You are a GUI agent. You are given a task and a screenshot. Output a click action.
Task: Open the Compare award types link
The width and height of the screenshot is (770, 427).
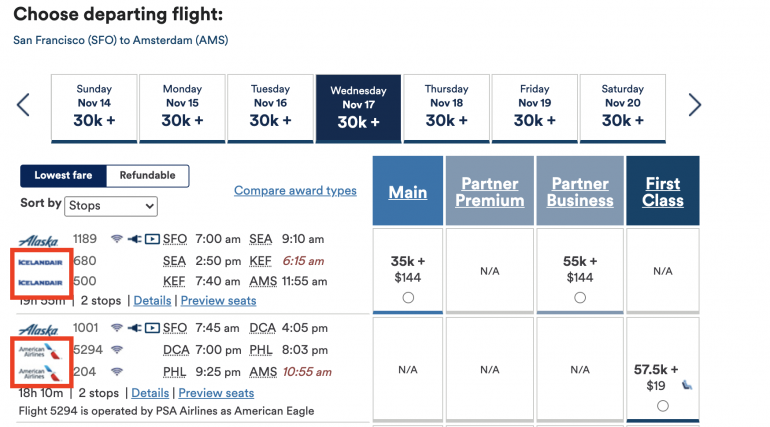[x=295, y=191]
